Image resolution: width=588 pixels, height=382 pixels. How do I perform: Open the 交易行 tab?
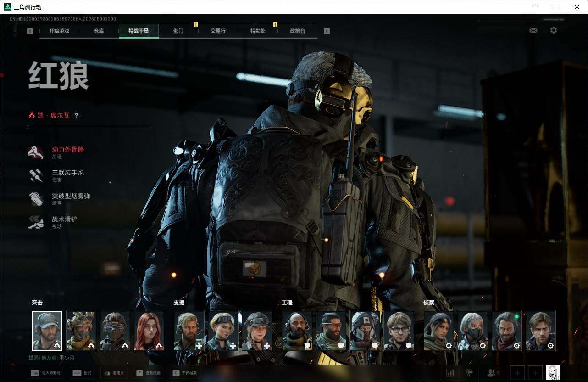pos(218,31)
